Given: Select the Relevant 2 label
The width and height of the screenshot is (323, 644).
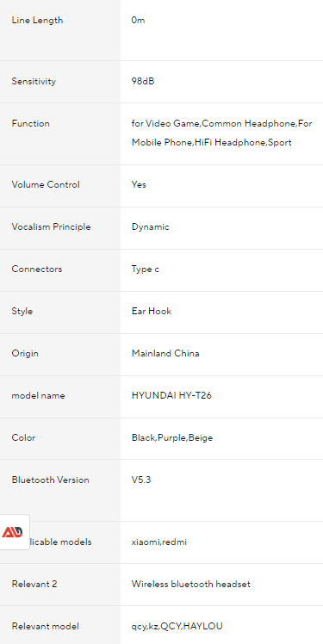Looking at the screenshot, I should point(34,584).
